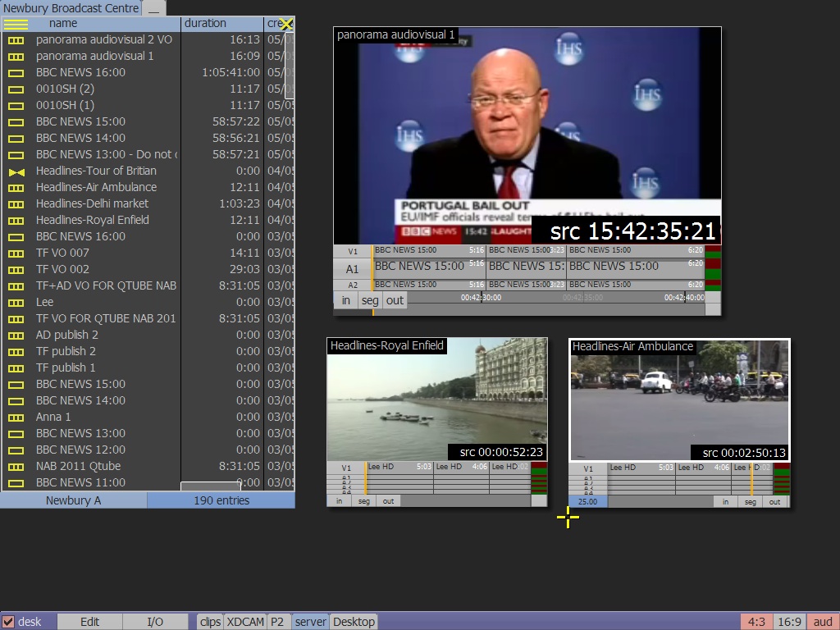Sort by the duration column header
Screen dimensions: 840x630
click(x=221, y=24)
